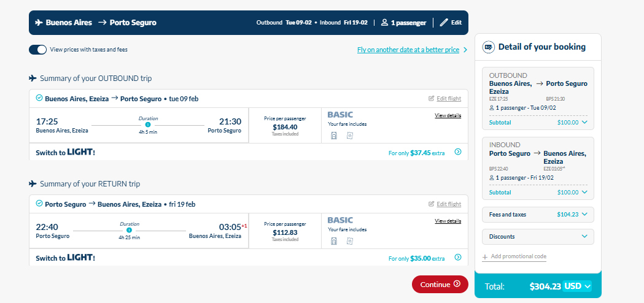Image resolution: width=644 pixels, height=303 pixels.
Task: Open Fly on another date link
Action: tap(408, 50)
